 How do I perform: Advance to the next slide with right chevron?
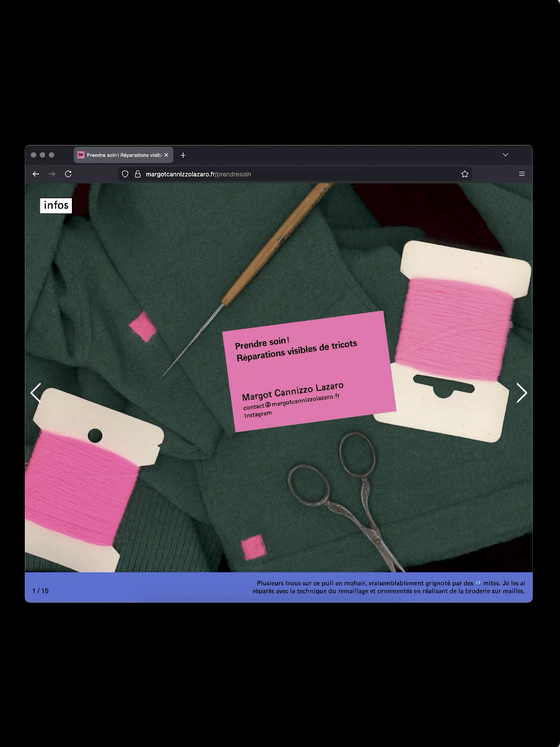[522, 393]
